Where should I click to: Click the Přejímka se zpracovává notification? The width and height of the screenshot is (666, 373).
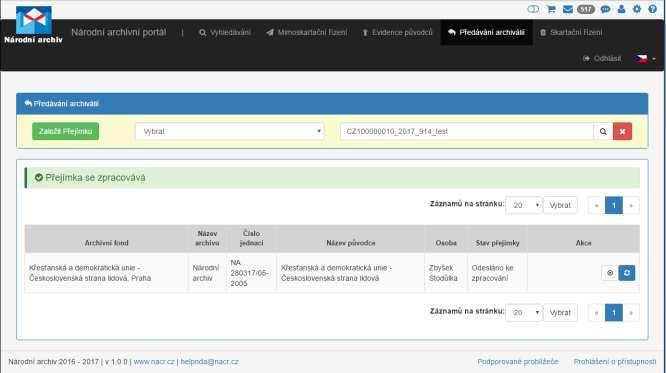pyautogui.click(x=332, y=178)
